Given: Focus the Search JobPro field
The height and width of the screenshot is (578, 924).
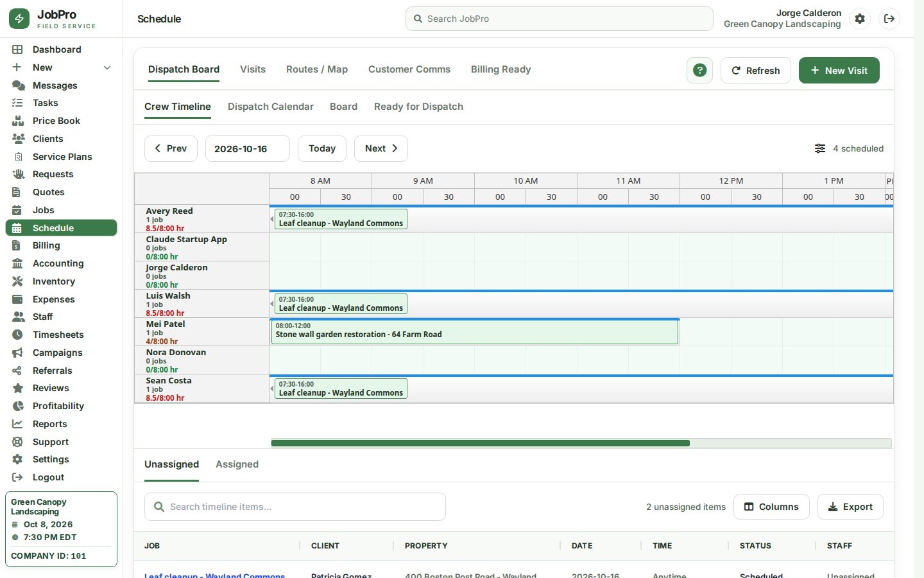Looking at the screenshot, I should pyautogui.click(x=560, y=19).
